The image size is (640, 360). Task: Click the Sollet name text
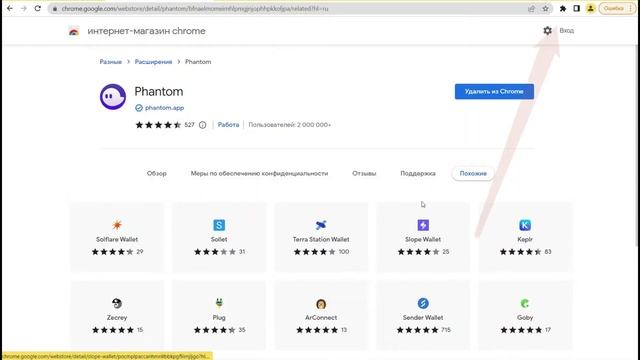(x=219, y=240)
